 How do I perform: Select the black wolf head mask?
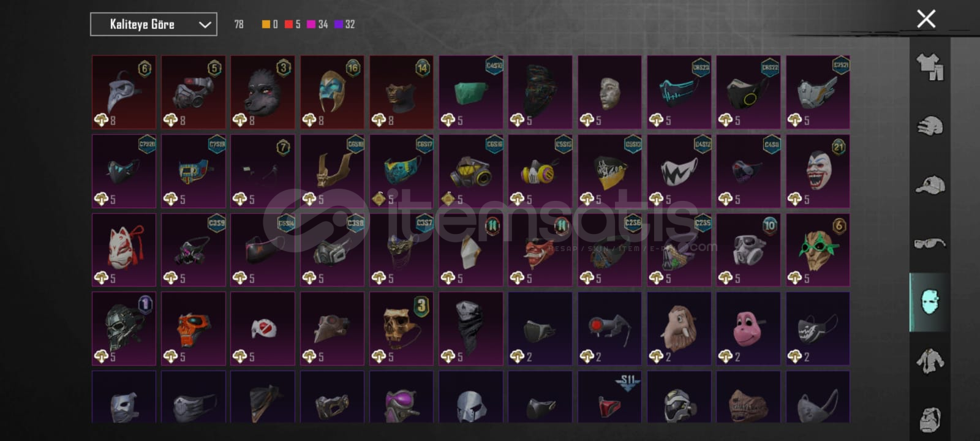pos(263,92)
